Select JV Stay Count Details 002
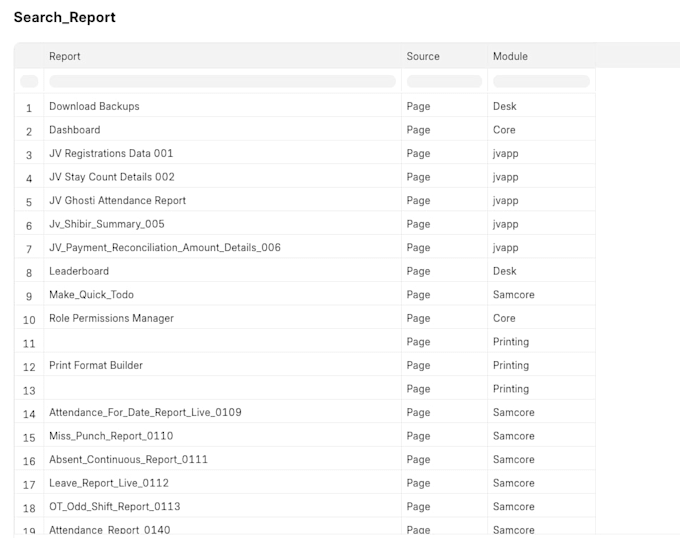 click(x=111, y=177)
